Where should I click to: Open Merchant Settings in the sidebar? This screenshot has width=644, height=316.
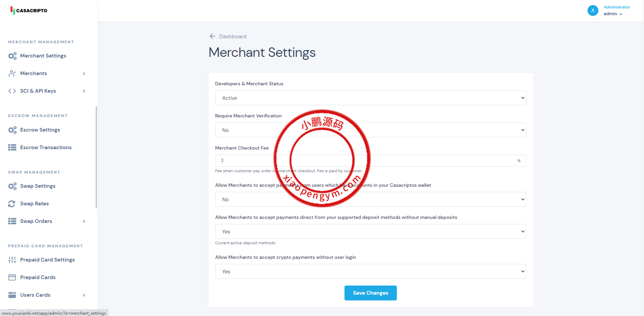(43, 56)
